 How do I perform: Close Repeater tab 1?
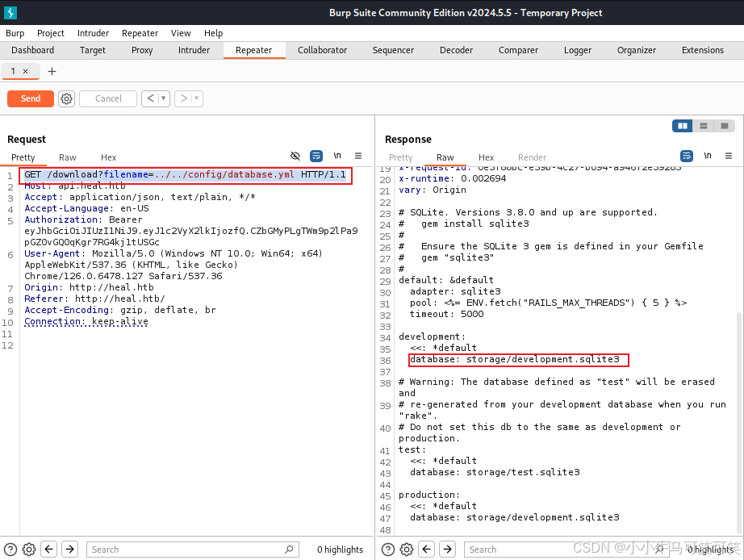click(26, 71)
